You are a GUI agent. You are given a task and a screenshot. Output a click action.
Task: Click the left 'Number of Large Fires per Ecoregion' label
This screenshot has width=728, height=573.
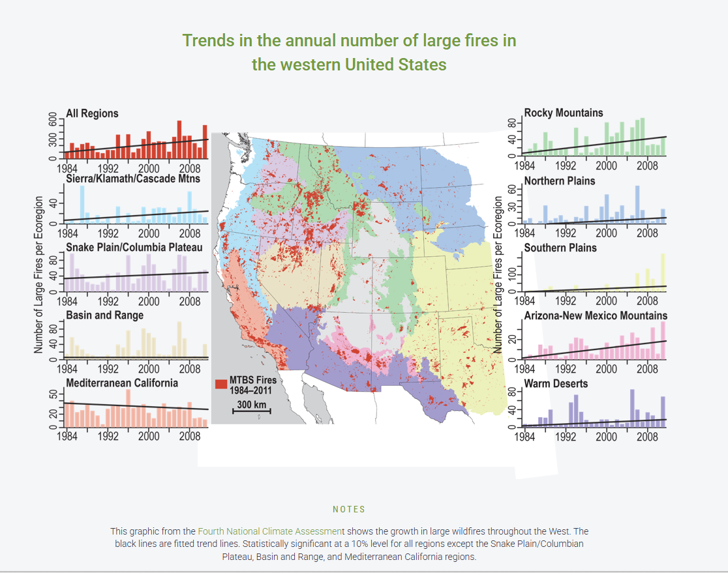point(38,274)
